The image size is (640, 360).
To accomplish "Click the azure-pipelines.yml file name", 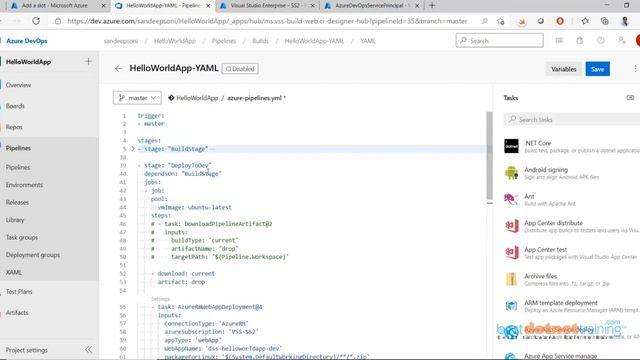I will point(254,98).
